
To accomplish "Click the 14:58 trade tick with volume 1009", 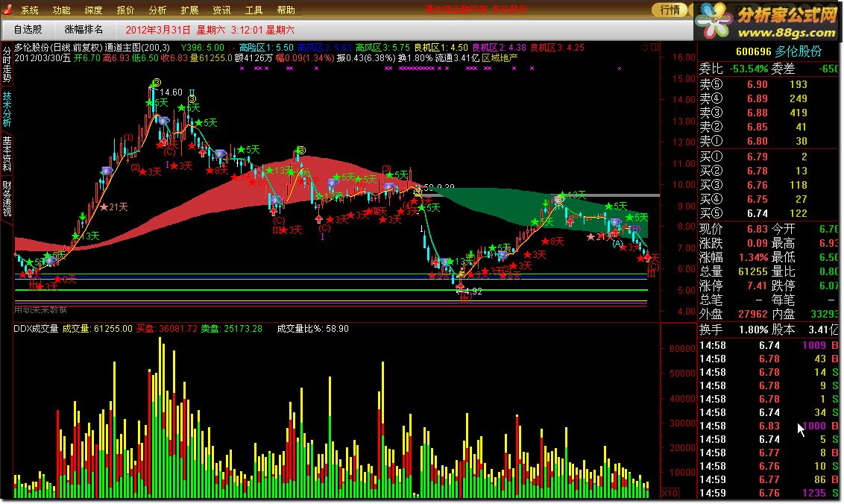I will [x=769, y=345].
